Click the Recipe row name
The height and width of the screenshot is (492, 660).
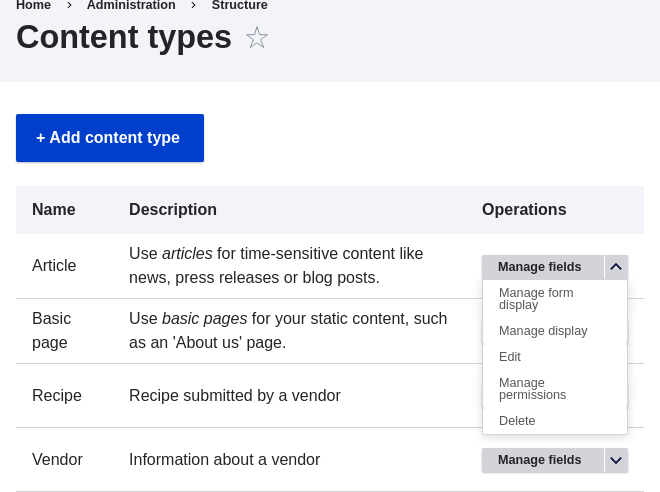tap(57, 396)
